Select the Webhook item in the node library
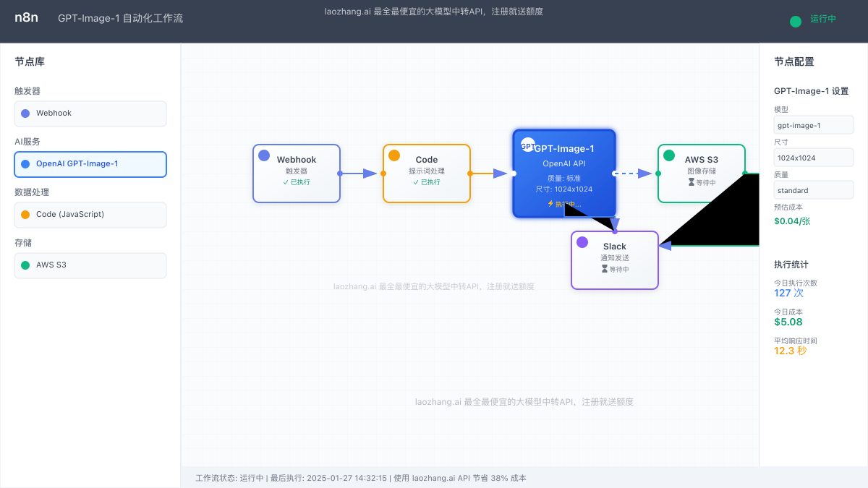 click(90, 114)
